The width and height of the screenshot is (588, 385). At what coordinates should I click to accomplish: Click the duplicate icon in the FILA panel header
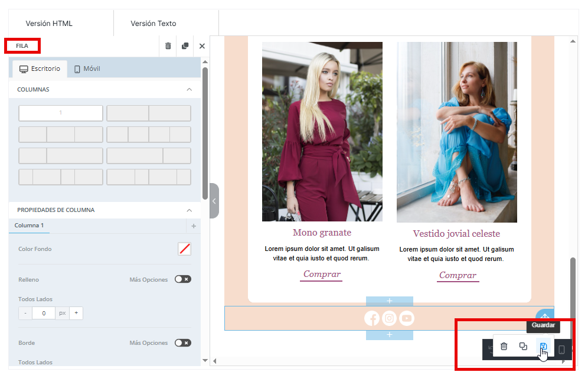pyautogui.click(x=185, y=46)
